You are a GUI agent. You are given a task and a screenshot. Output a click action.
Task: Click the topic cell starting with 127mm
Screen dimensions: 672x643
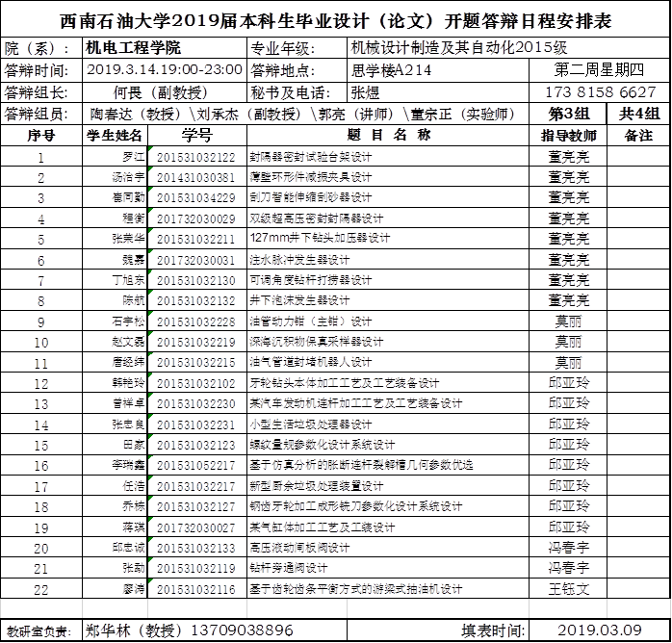(388, 239)
